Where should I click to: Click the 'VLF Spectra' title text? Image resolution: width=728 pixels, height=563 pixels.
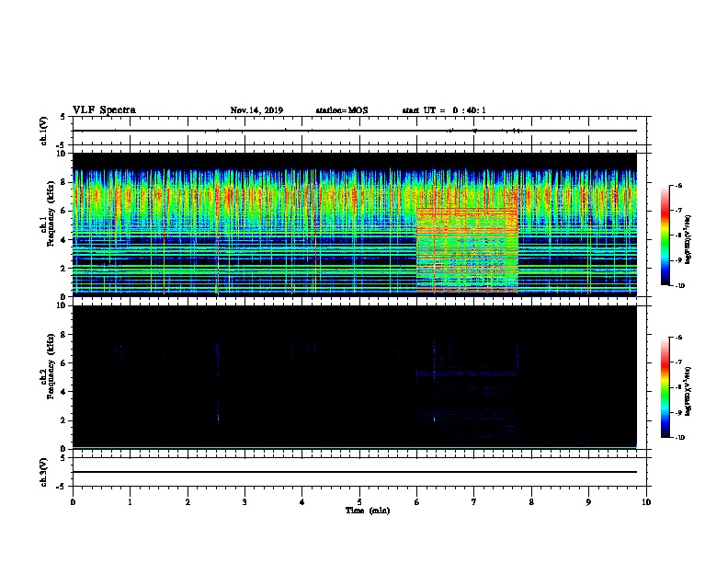(x=104, y=110)
